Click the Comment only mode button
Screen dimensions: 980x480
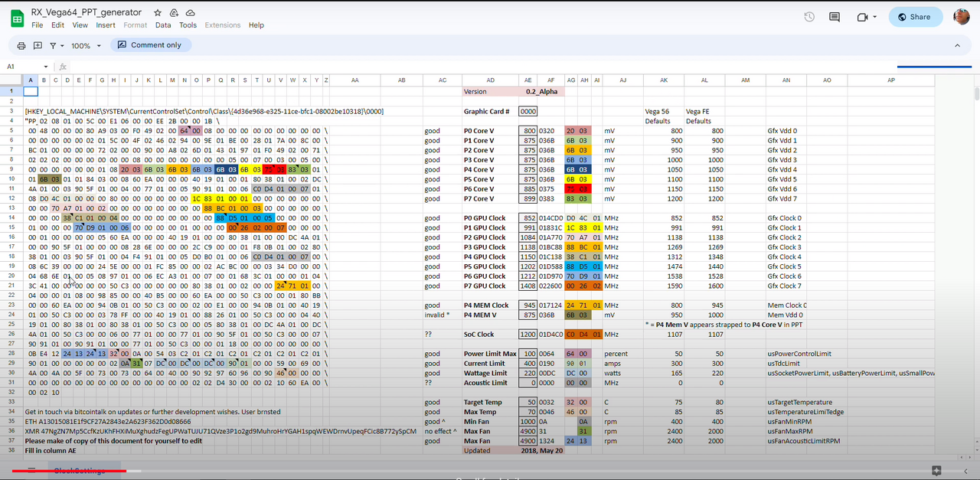(x=149, y=45)
